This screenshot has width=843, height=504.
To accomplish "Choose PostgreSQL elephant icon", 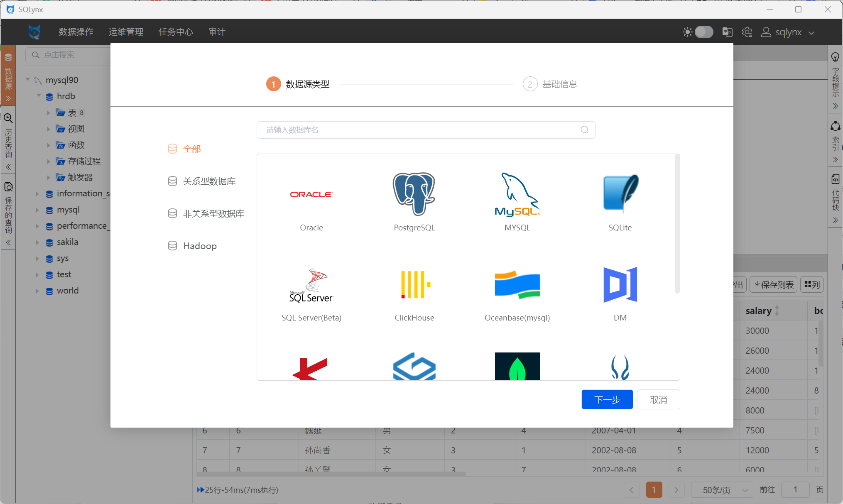I will (414, 194).
